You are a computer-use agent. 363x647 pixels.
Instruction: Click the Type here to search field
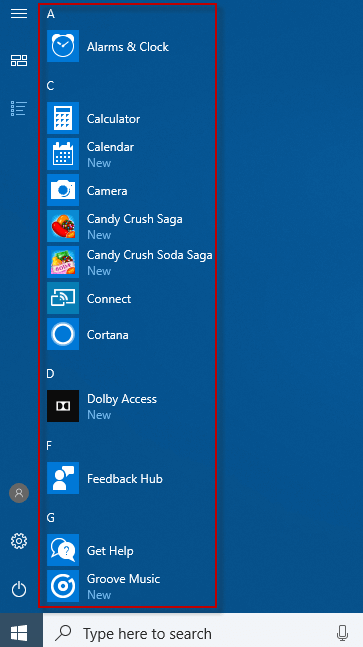[203, 631]
